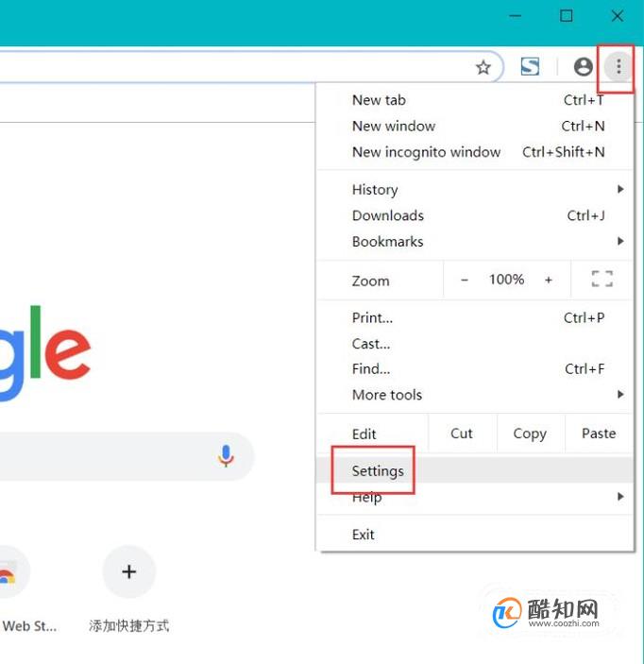Click the add shortcut plus icon
644x664 pixels.
129,571
